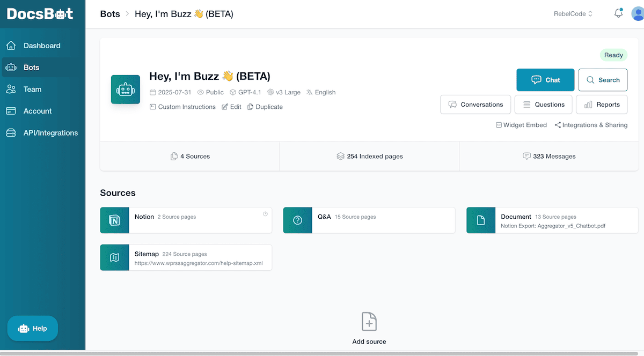The width and height of the screenshot is (644, 356).
Task: Go to Team in the sidebar
Action: tap(43, 90)
